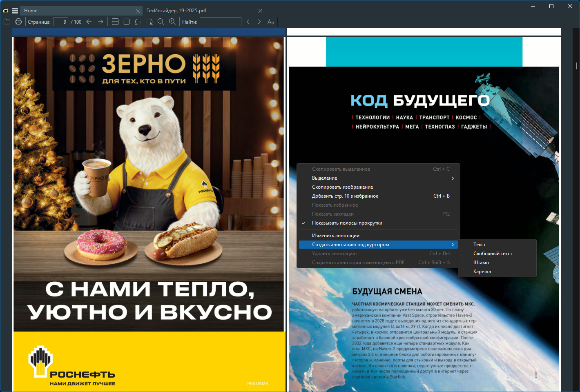The image size is (580, 392).
Task: Open the hamburger menu in the title bar
Action: tap(15, 11)
